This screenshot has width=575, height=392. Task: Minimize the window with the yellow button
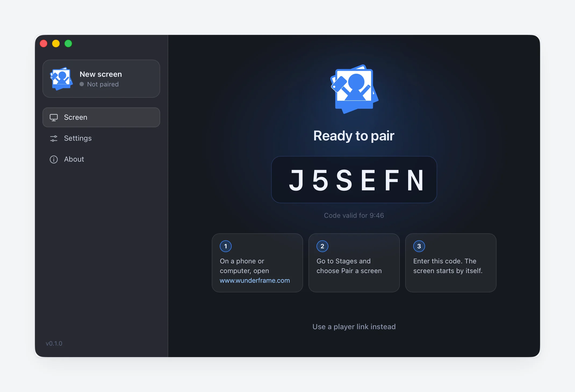point(56,43)
